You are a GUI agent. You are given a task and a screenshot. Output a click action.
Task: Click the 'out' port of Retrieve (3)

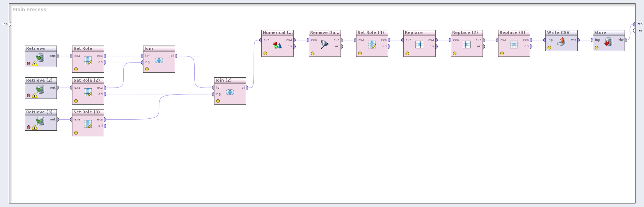click(x=58, y=119)
